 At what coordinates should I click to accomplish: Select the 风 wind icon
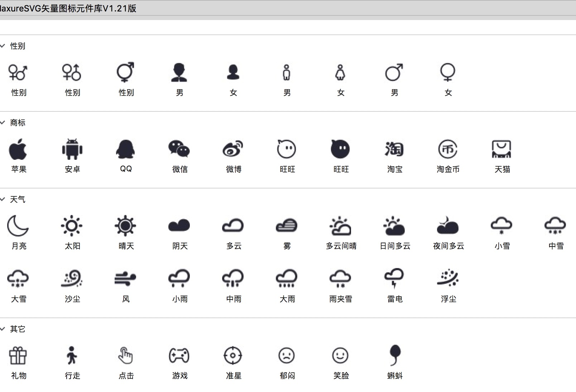[x=125, y=279]
